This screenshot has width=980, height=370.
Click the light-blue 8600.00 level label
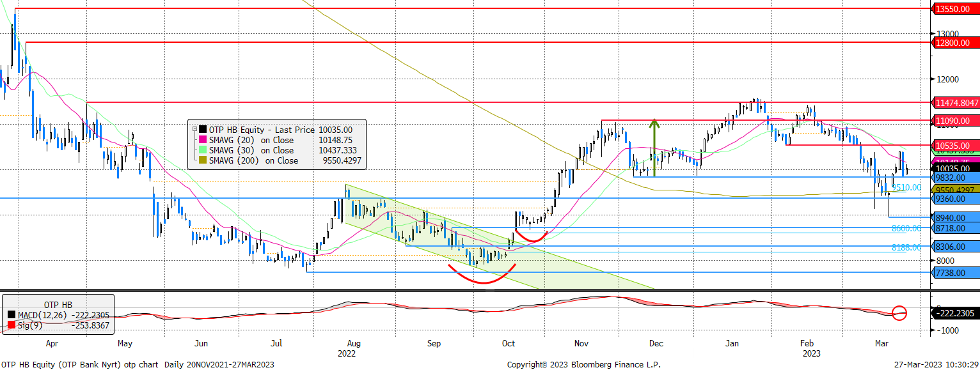tap(907, 228)
